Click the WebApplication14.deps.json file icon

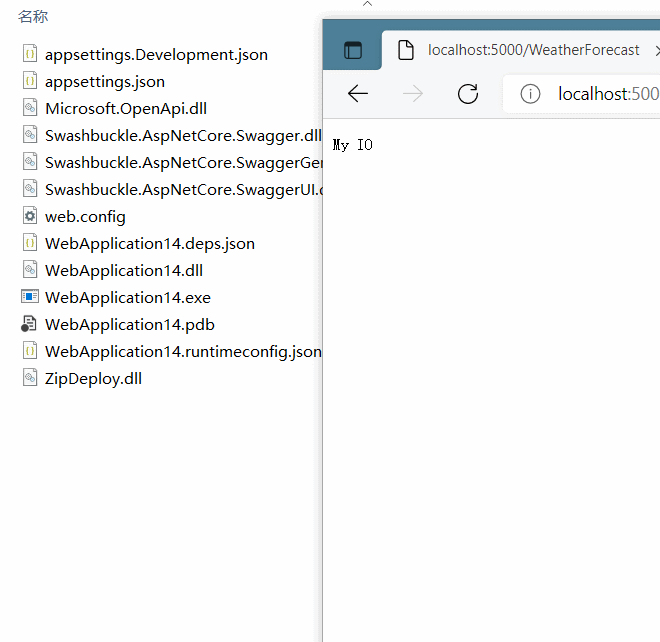(30, 243)
